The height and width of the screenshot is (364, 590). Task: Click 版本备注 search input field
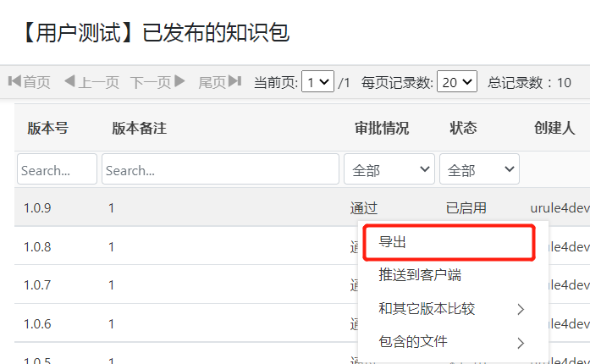(x=220, y=169)
